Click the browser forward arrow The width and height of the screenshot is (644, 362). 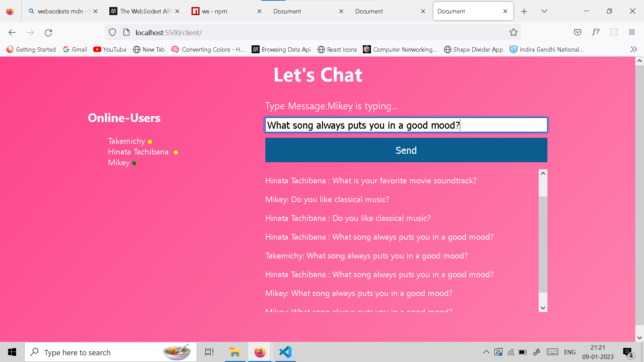point(30,33)
